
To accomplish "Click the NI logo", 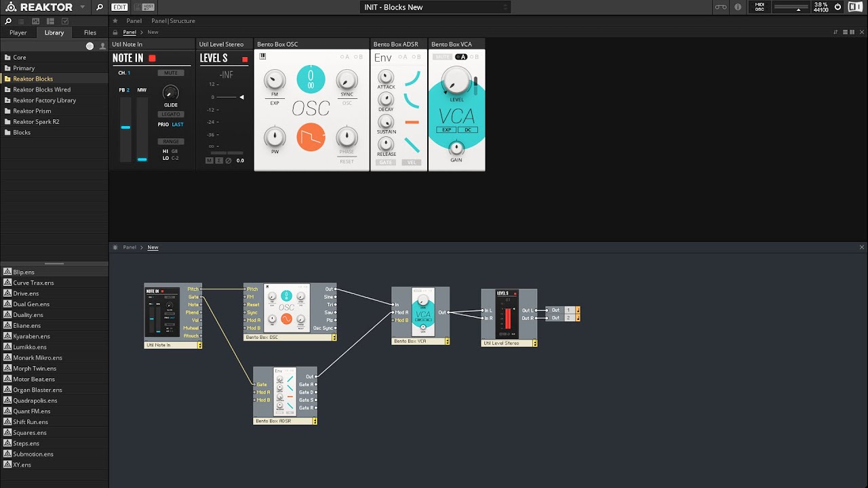I will (855, 7).
